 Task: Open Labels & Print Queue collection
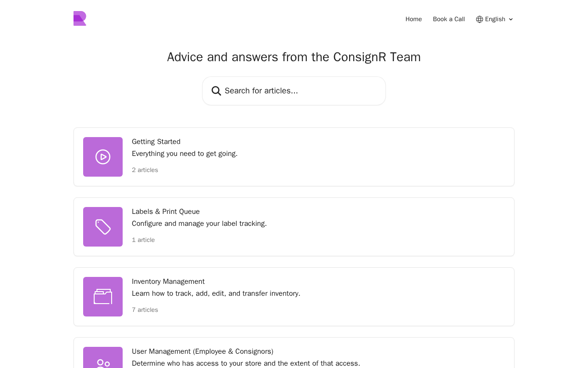[166, 212]
